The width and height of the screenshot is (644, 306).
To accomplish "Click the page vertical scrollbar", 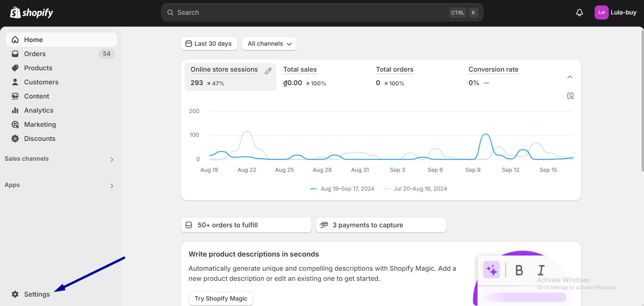I will (x=642, y=101).
